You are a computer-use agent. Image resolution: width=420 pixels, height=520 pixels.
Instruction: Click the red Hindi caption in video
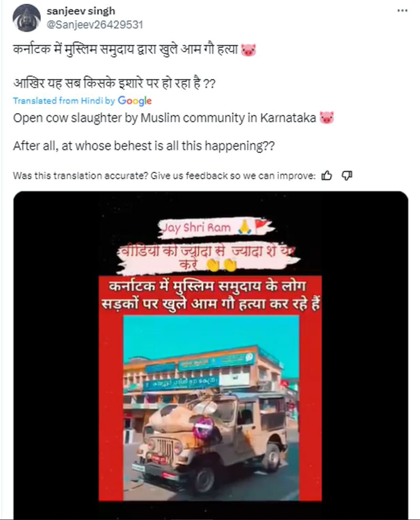(x=210, y=295)
